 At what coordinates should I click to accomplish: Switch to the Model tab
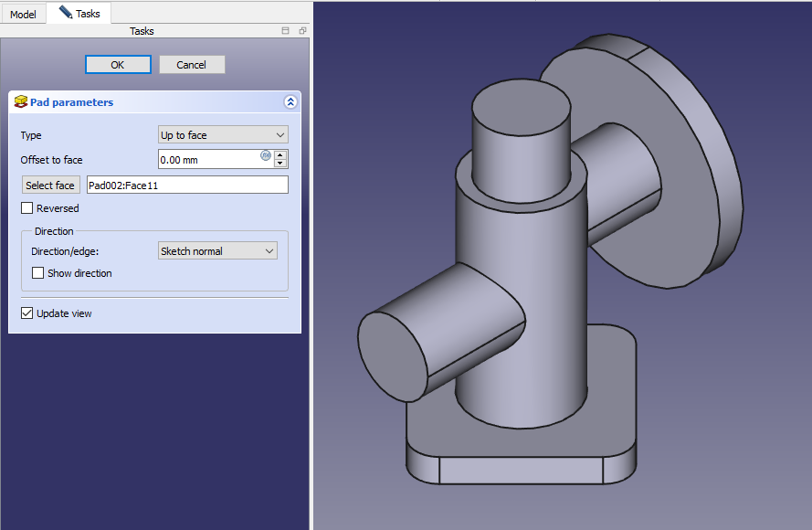(x=23, y=14)
